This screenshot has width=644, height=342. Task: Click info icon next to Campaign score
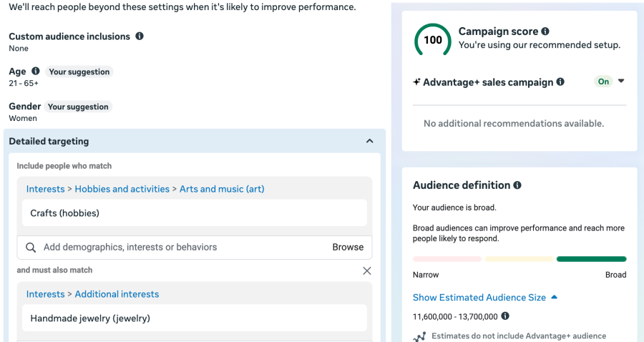click(545, 31)
